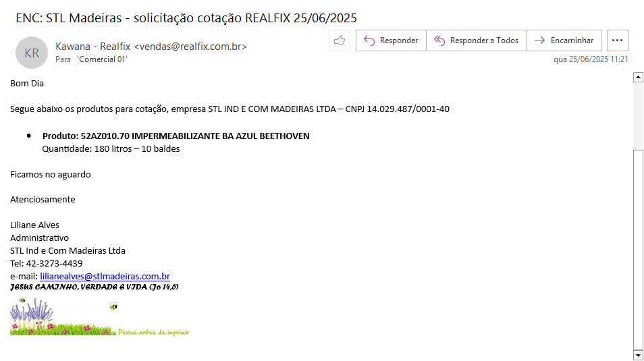Click the flower garden signature image
This screenshot has width=644, height=361.
click(x=100, y=317)
